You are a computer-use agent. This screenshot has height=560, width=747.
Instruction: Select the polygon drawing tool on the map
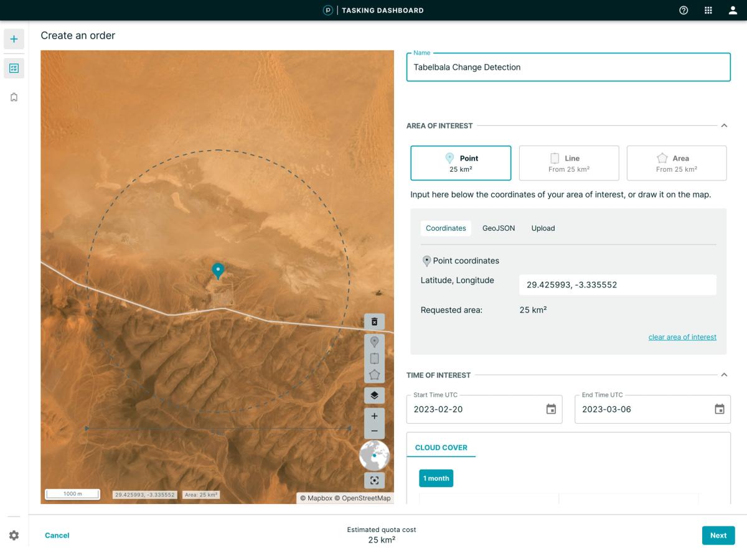point(374,374)
